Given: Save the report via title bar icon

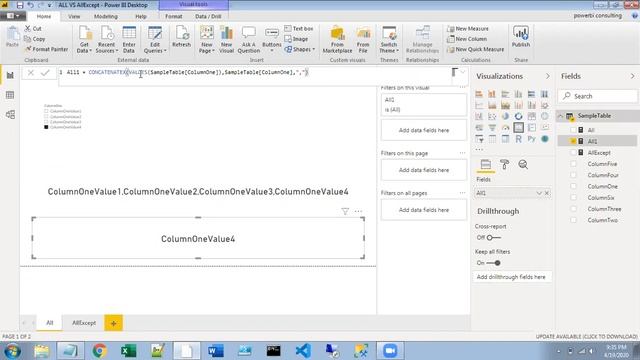Looking at the screenshot, I should [20, 5].
